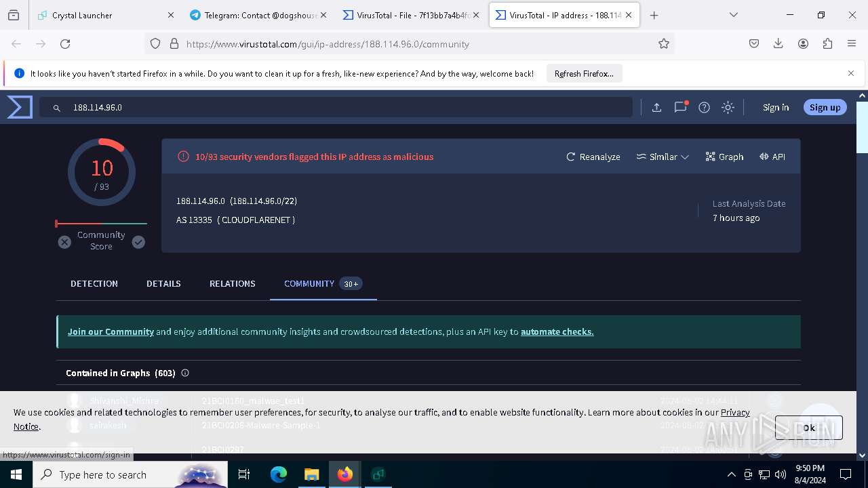Open the Windows notification center
This screenshot has width=868, height=488.
coord(846,474)
